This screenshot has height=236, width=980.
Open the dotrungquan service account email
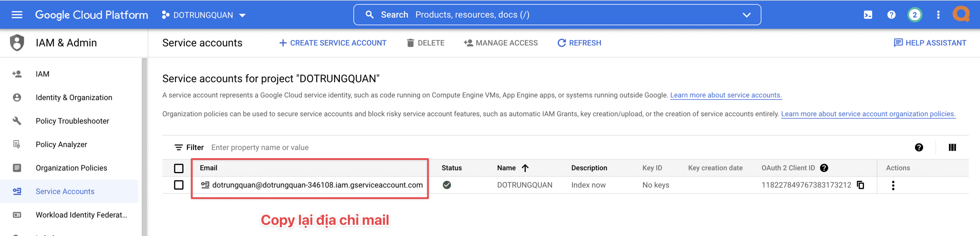coord(317,185)
